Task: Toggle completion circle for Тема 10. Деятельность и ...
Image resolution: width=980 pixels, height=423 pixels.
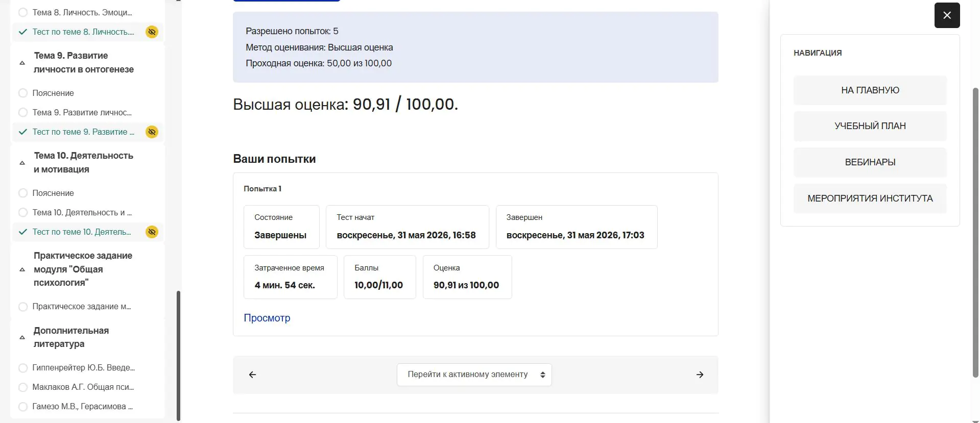Action: pyautogui.click(x=22, y=212)
